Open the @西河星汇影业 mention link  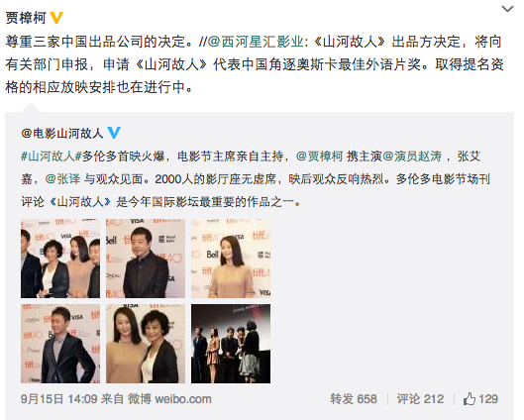pos(256,42)
